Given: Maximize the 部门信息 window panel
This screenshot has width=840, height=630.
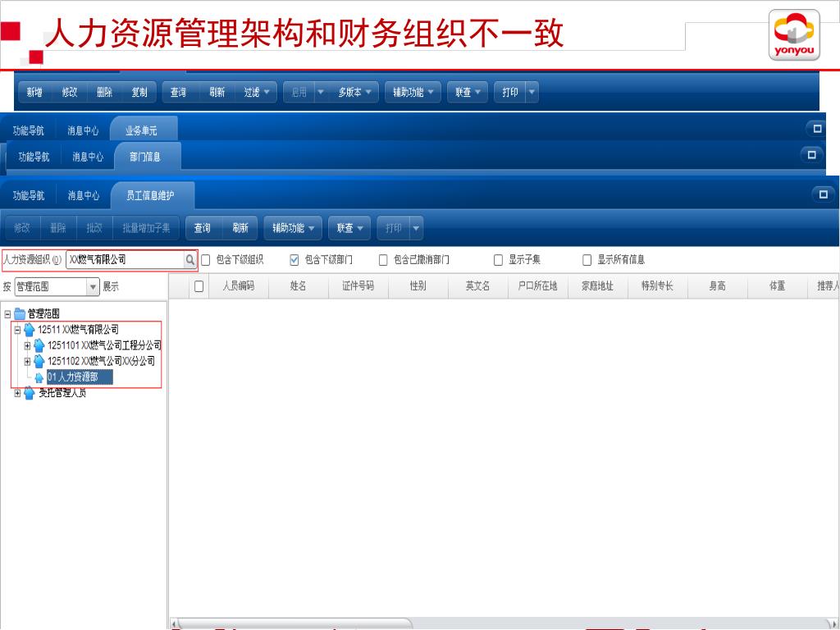Looking at the screenshot, I should click(x=811, y=155).
